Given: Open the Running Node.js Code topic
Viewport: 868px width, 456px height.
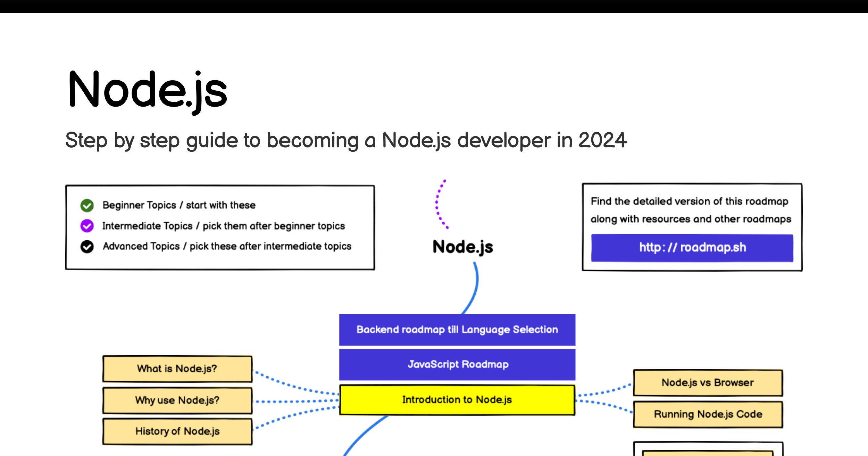Looking at the screenshot, I should click(708, 414).
